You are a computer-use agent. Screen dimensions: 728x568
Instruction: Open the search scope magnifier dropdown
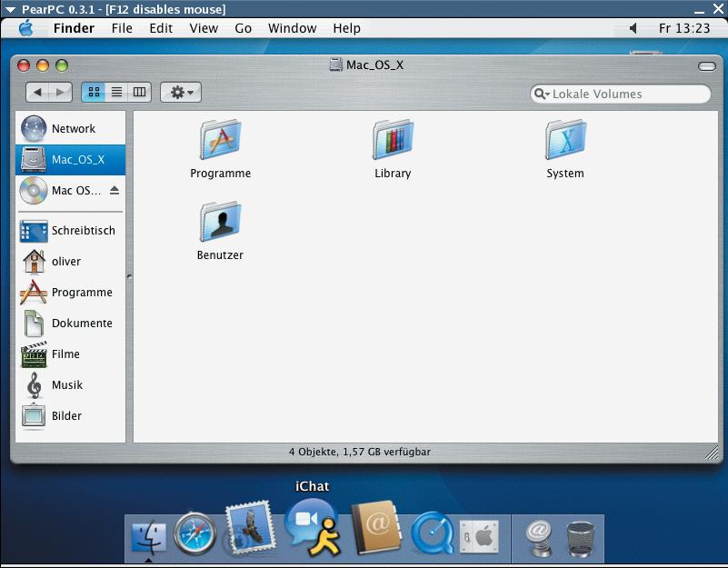click(x=542, y=94)
